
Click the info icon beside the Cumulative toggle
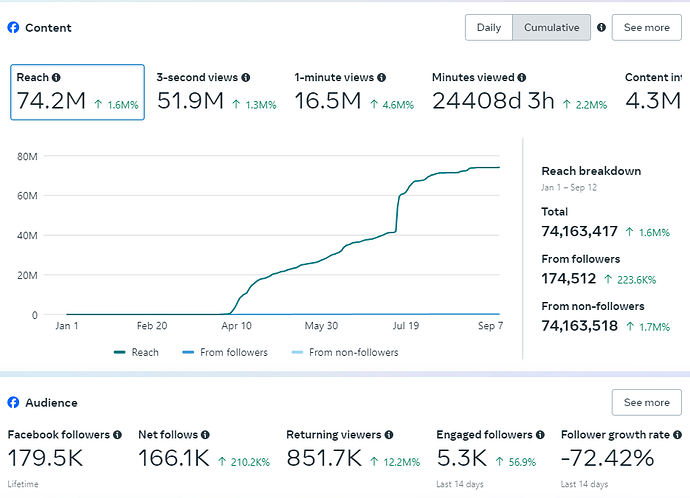point(601,28)
